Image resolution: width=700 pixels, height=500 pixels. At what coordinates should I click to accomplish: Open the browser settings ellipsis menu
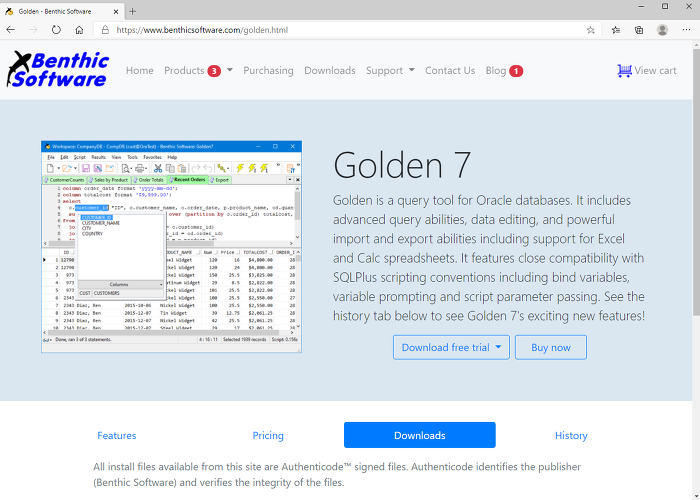687,30
